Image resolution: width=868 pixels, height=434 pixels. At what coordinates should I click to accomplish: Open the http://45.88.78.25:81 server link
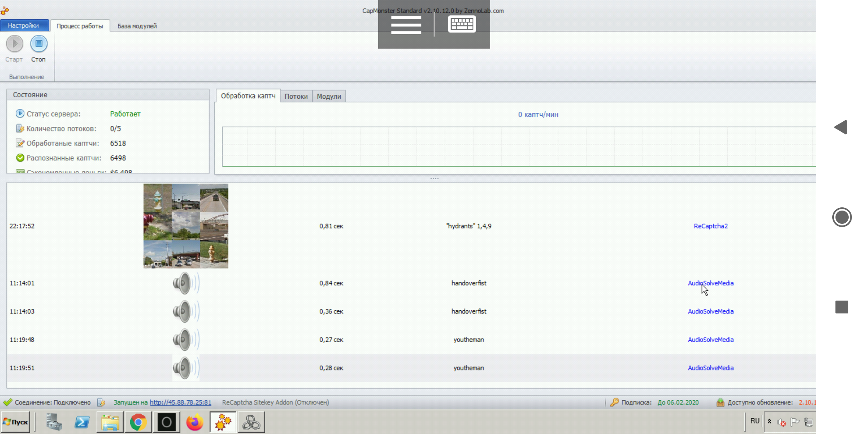(180, 402)
